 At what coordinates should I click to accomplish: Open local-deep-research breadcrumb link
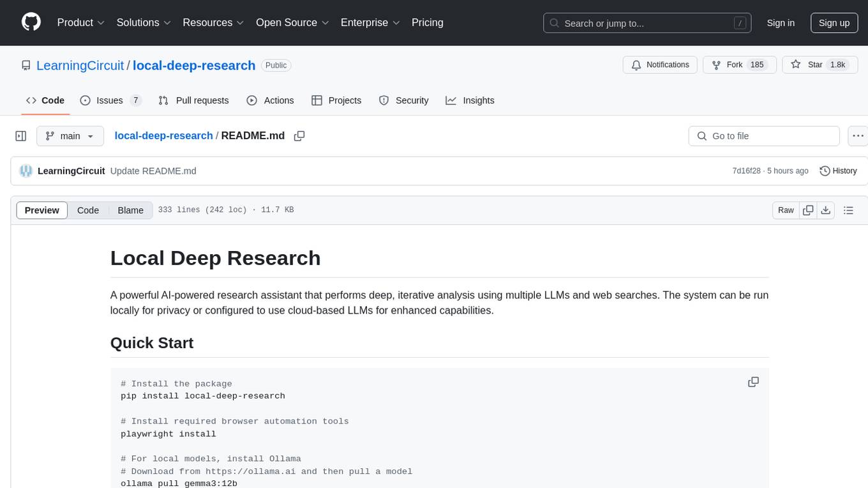[163, 135]
